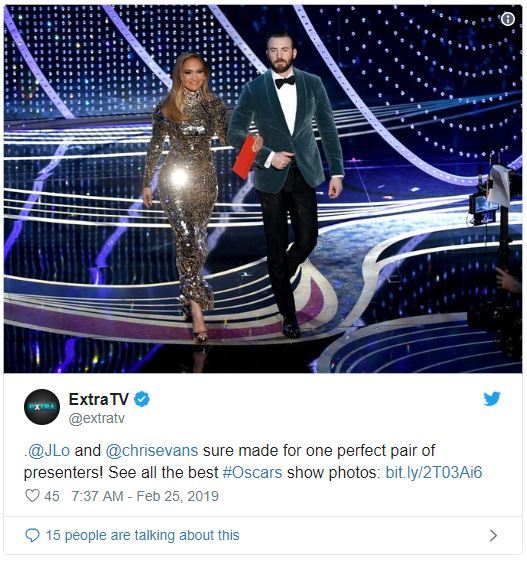Open the @JLo mention link
This screenshot has height=561, width=527.
[x=49, y=450]
